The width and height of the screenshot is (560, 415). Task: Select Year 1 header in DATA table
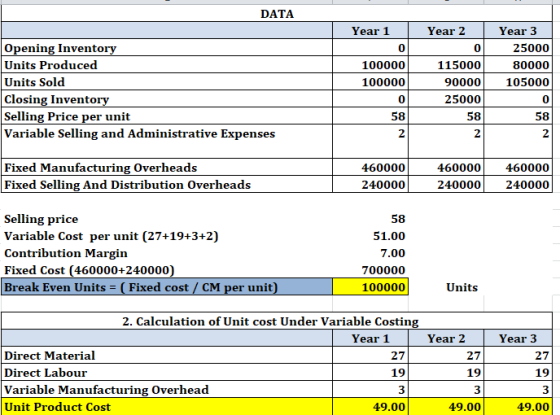[x=370, y=31]
